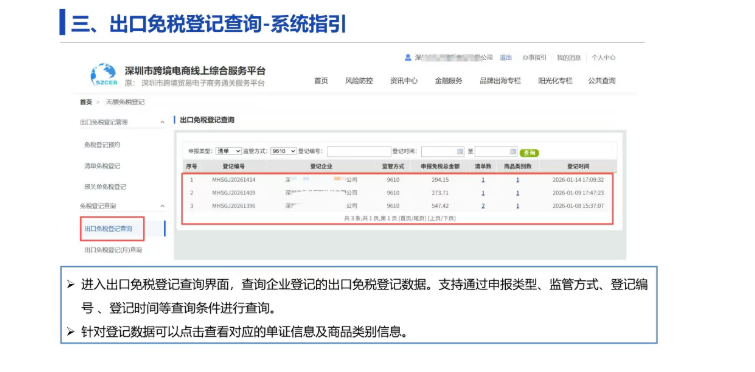
Task: Click the 下页 pagination link
Action: point(449,218)
